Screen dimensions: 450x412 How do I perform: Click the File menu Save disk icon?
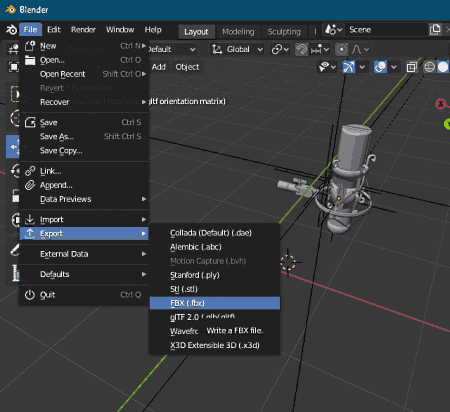click(x=30, y=122)
